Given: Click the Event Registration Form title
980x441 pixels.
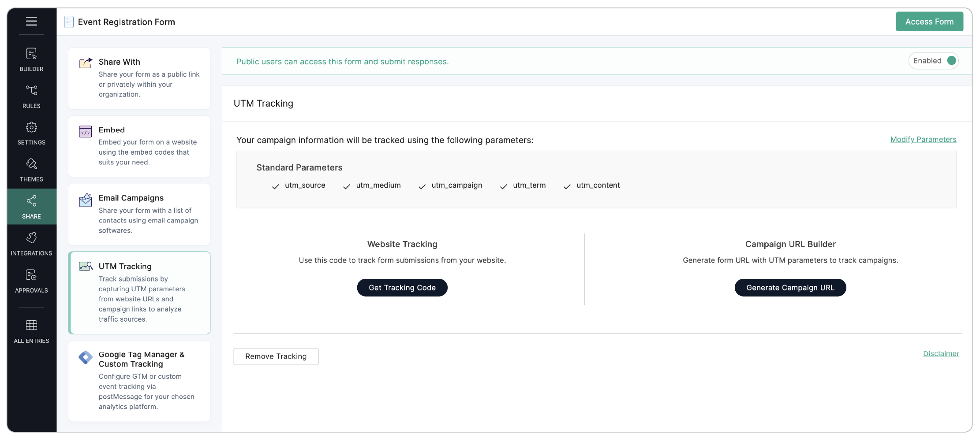Looking at the screenshot, I should pos(127,22).
